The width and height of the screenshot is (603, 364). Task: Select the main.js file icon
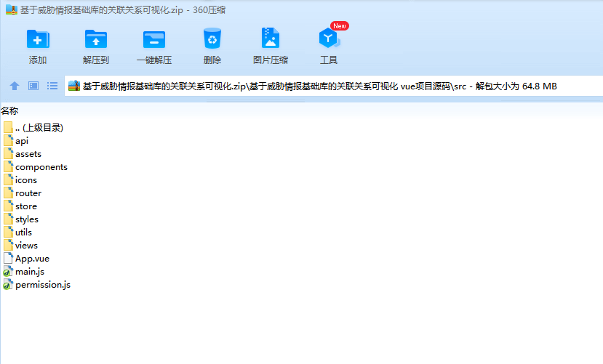(8, 272)
